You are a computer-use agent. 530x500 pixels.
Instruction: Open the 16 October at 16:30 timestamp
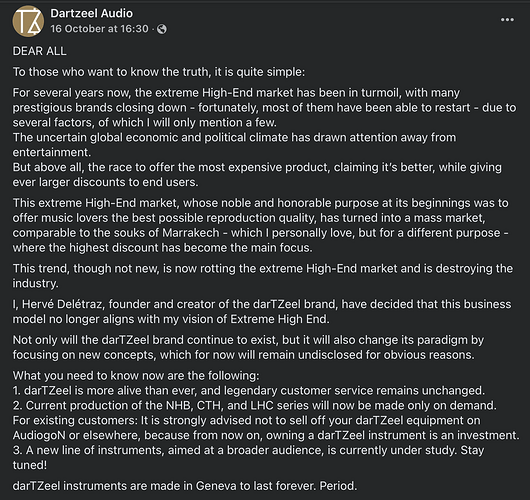coord(99,29)
